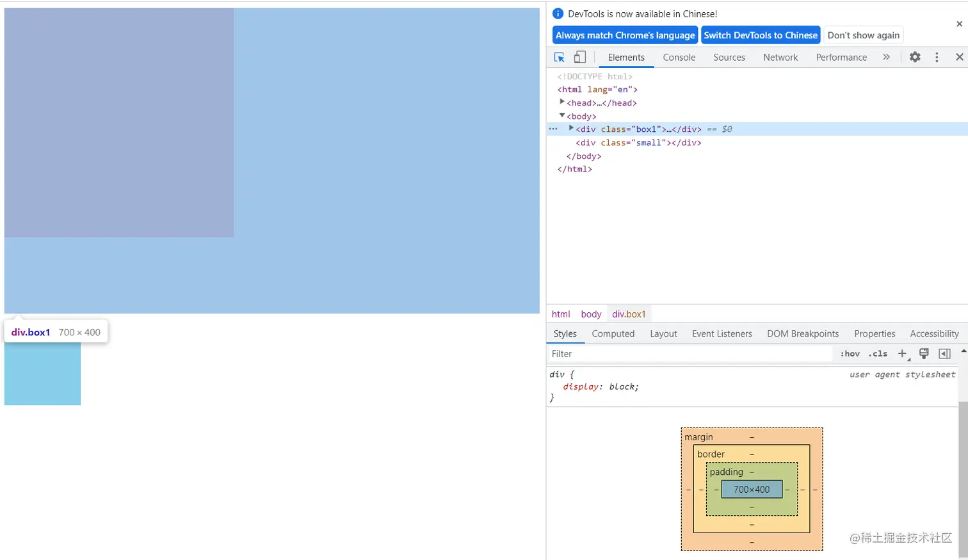Open the Sources tab
Image resolution: width=968 pixels, height=560 pixels.
pyautogui.click(x=729, y=57)
